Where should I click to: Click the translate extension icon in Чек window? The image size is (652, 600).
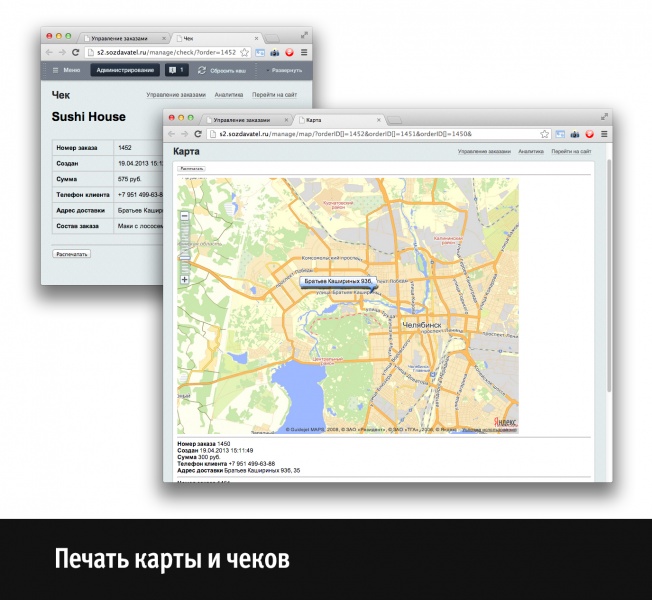tap(260, 52)
